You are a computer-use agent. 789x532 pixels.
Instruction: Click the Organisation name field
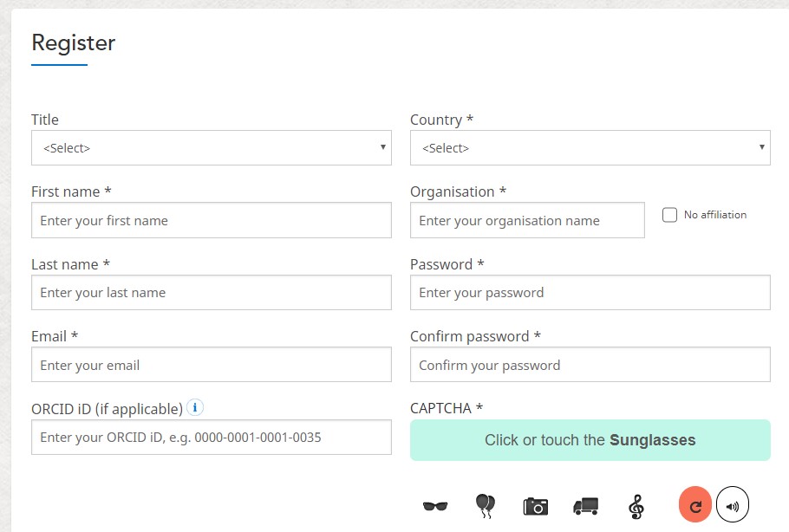coord(527,220)
